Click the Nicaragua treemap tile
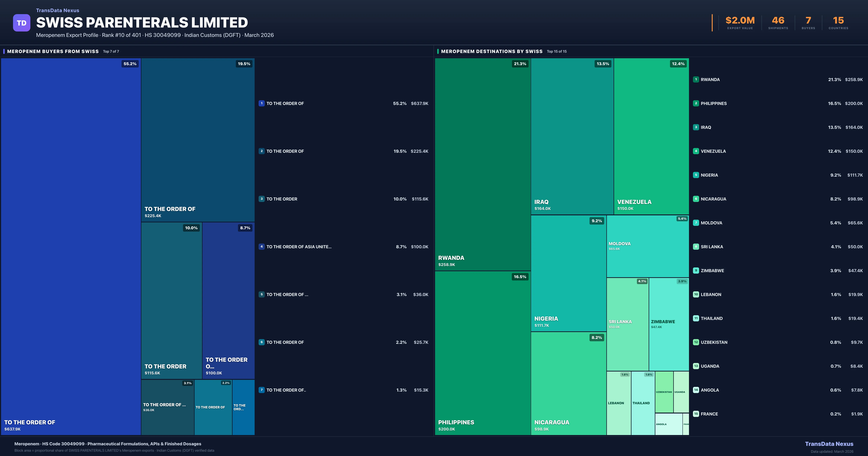This screenshot has width=868, height=456. (568, 383)
